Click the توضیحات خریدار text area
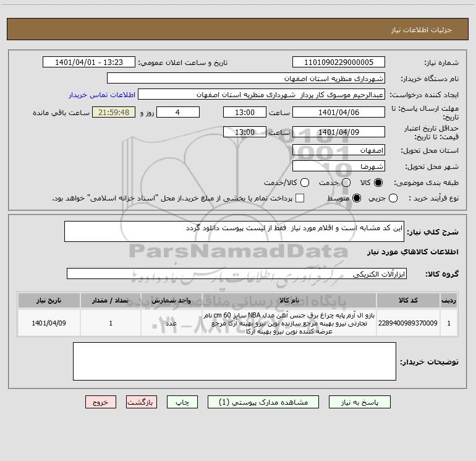This screenshot has width=476, height=461. point(234,361)
